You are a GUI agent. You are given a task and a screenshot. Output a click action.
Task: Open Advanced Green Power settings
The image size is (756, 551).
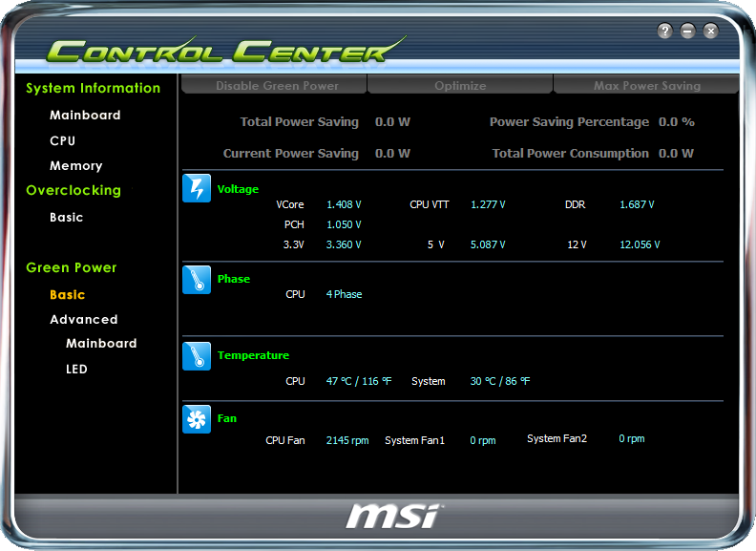[x=84, y=319]
